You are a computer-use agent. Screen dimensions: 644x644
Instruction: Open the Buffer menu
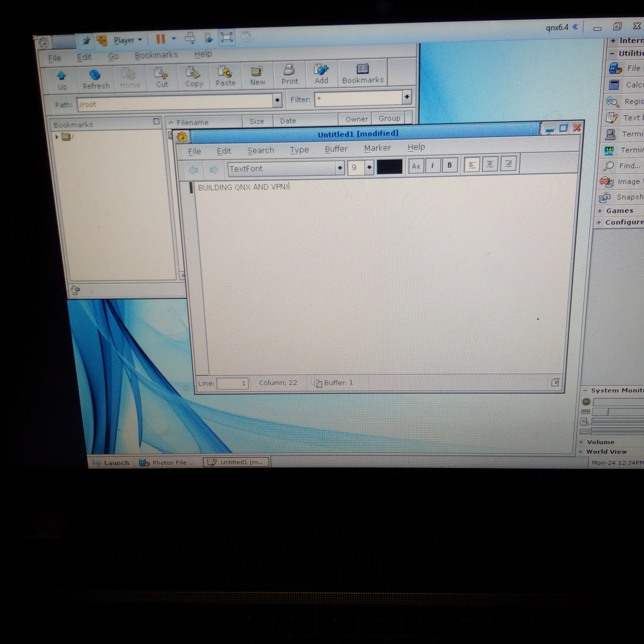[336, 149]
